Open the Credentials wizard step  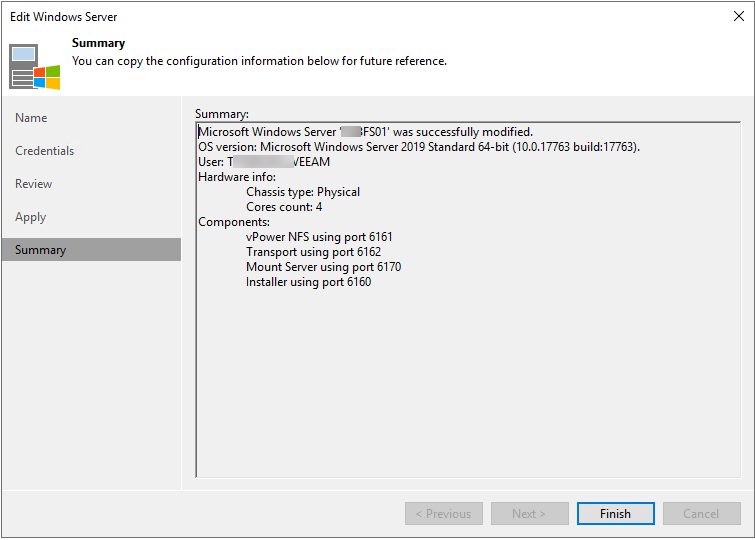point(44,151)
